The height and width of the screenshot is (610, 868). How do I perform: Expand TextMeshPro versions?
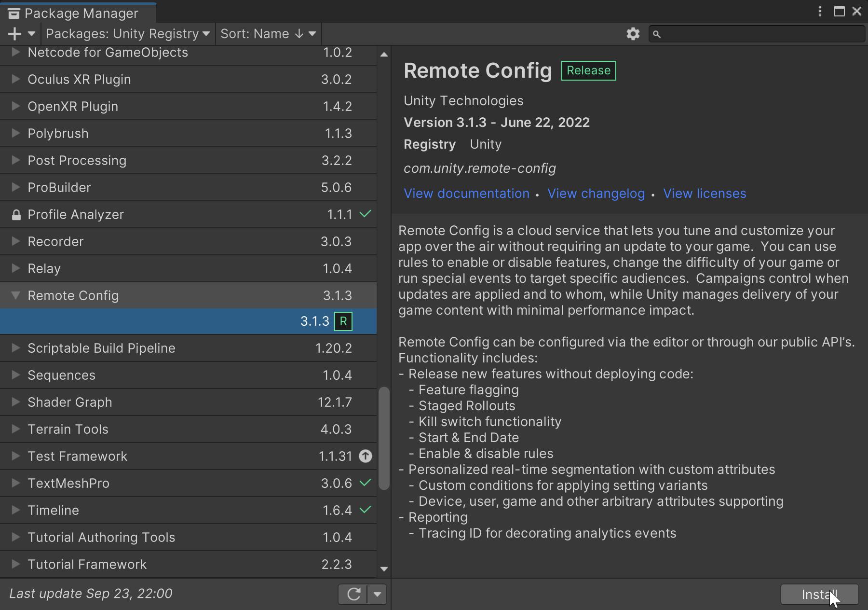15,483
